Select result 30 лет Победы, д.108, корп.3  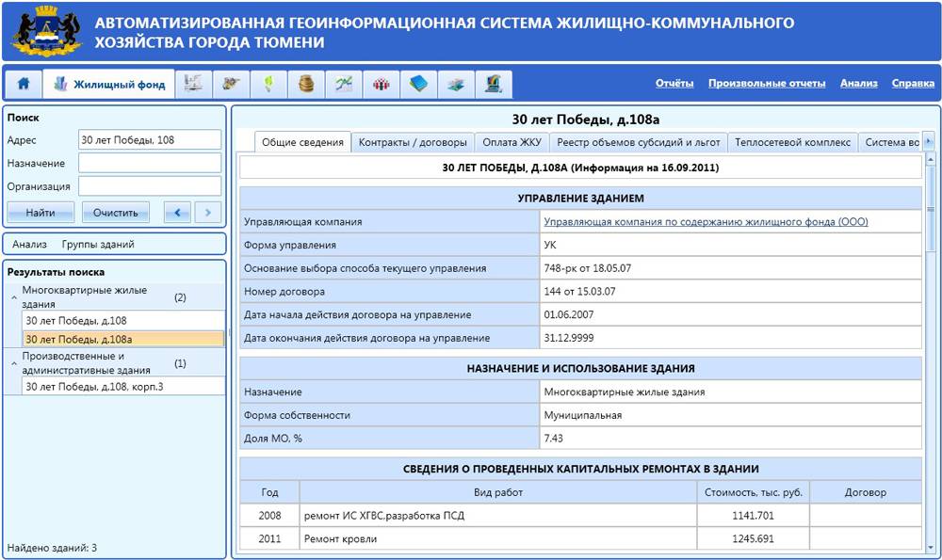[123, 387]
